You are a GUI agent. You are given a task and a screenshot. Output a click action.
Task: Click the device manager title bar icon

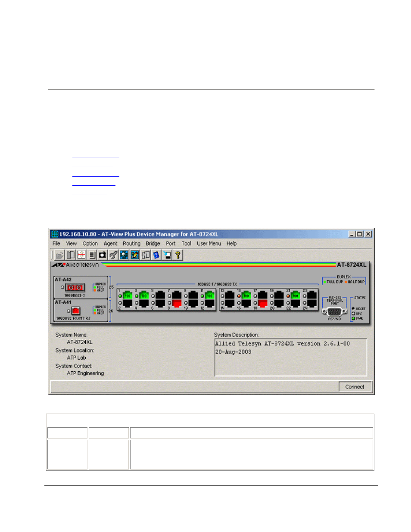[55, 234]
